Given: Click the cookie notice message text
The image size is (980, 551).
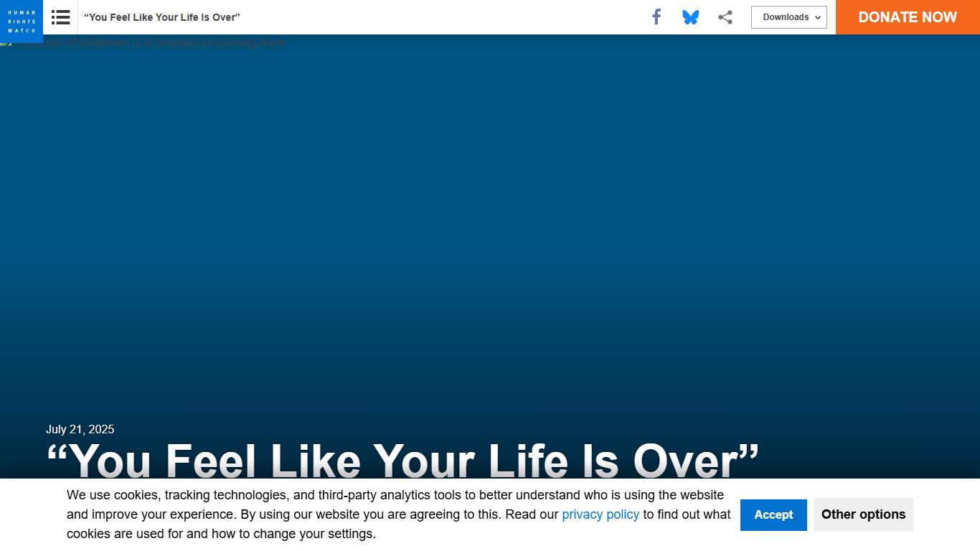Looking at the screenshot, I should (x=395, y=495).
